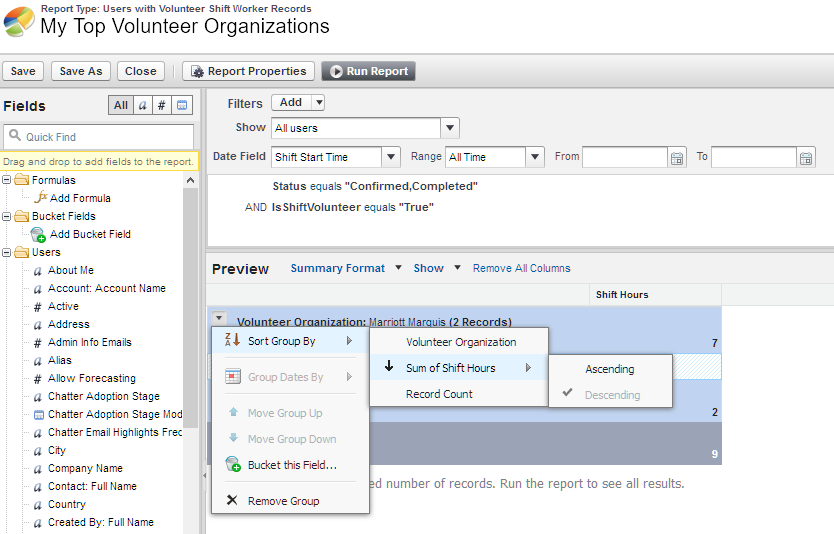
Task: Click the Save As button
Action: pyautogui.click(x=81, y=71)
